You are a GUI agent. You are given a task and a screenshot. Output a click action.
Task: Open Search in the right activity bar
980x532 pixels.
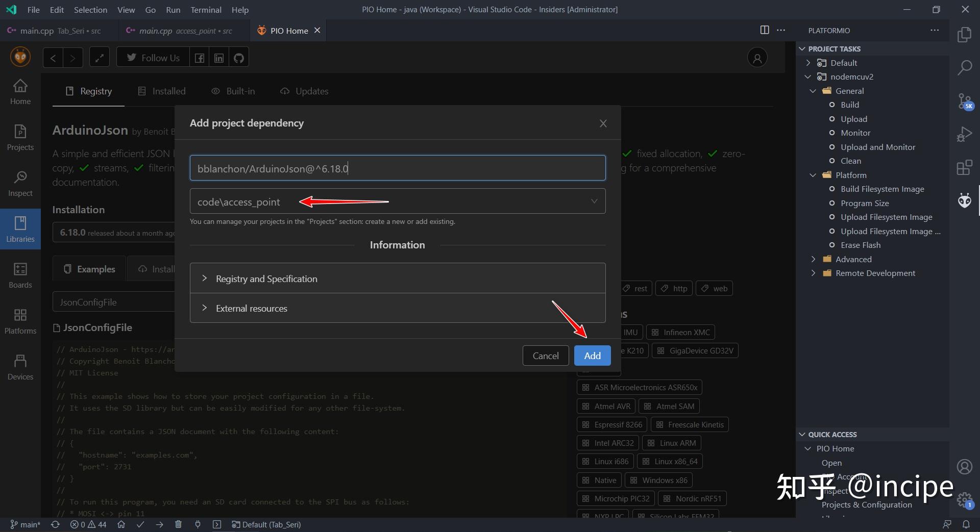point(965,67)
